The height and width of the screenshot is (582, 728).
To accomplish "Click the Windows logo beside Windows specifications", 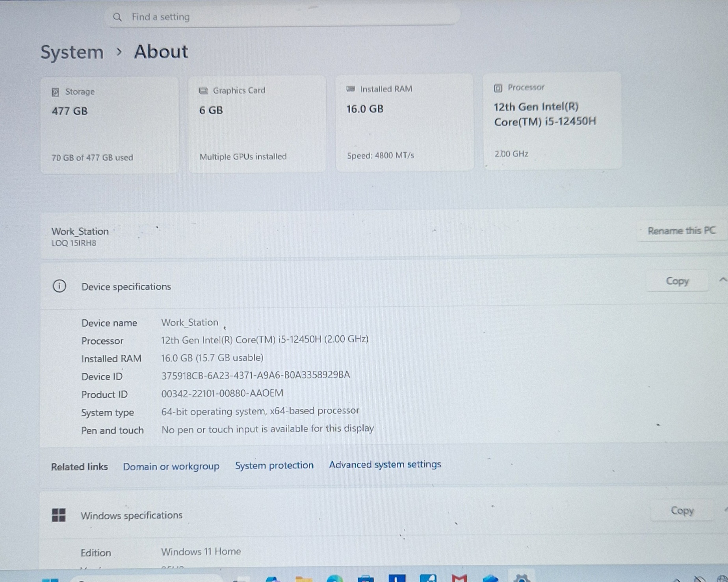I will point(59,515).
